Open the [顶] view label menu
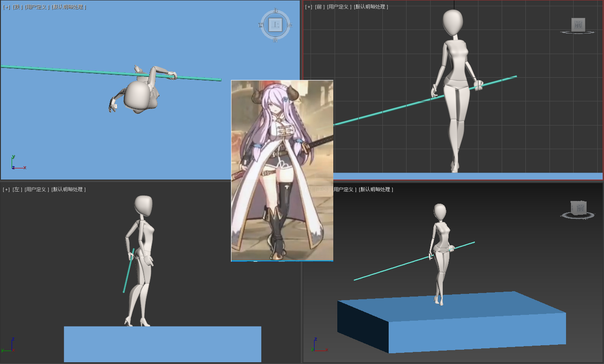Image resolution: width=604 pixels, height=364 pixels. [x=17, y=7]
